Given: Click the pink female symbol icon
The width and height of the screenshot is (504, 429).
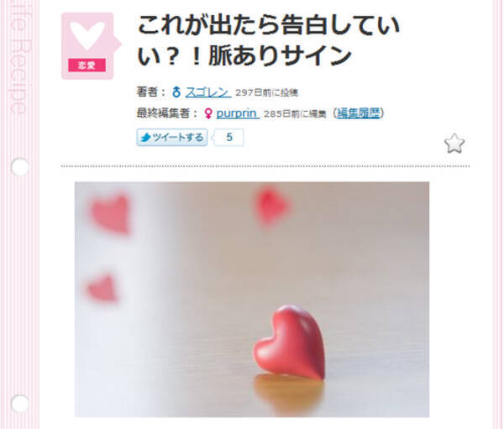Looking at the screenshot, I should click(x=208, y=113).
